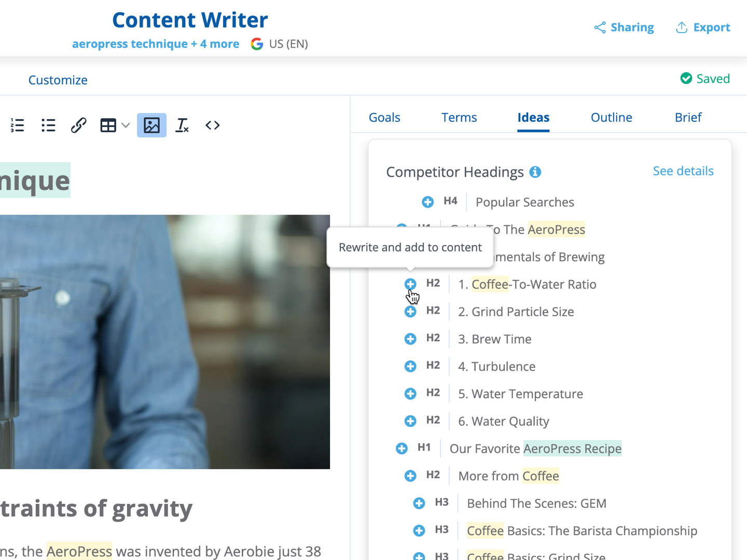Insert a bulleted list

pyautogui.click(x=48, y=125)
